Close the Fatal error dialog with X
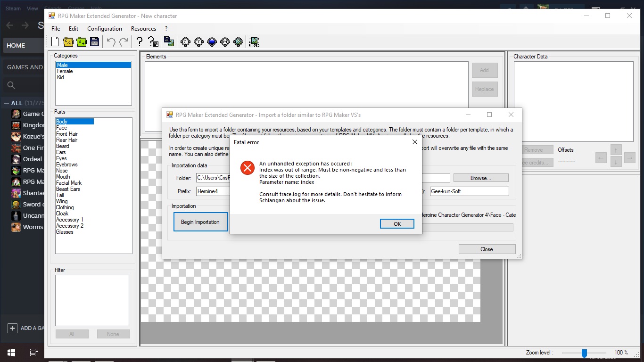This screenshot has height=362, width=644. pos(415,142)
